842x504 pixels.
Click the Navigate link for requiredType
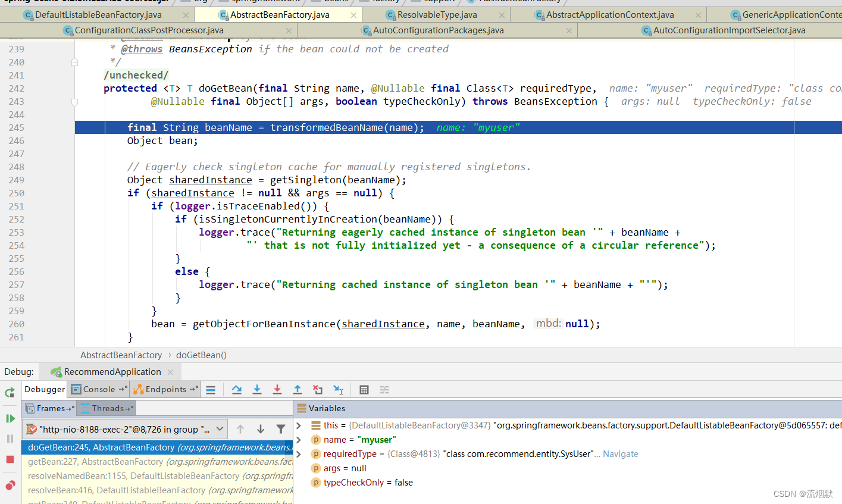coord(621,454)
